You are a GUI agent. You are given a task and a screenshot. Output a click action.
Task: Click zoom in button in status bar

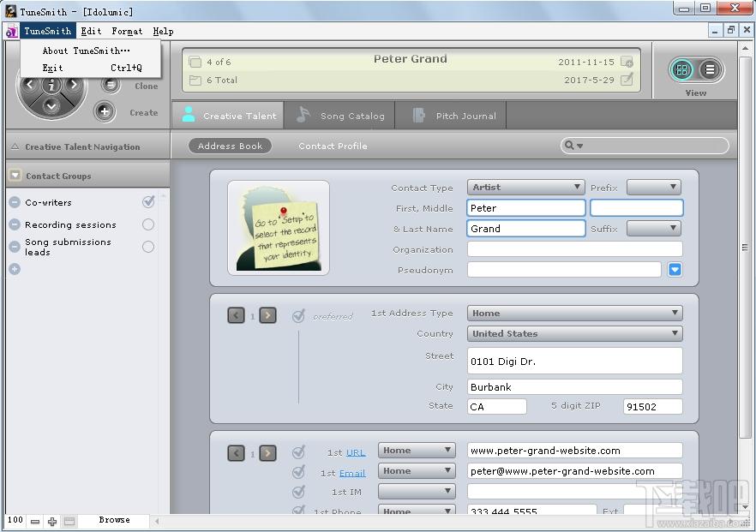click(x=52, y=521)
